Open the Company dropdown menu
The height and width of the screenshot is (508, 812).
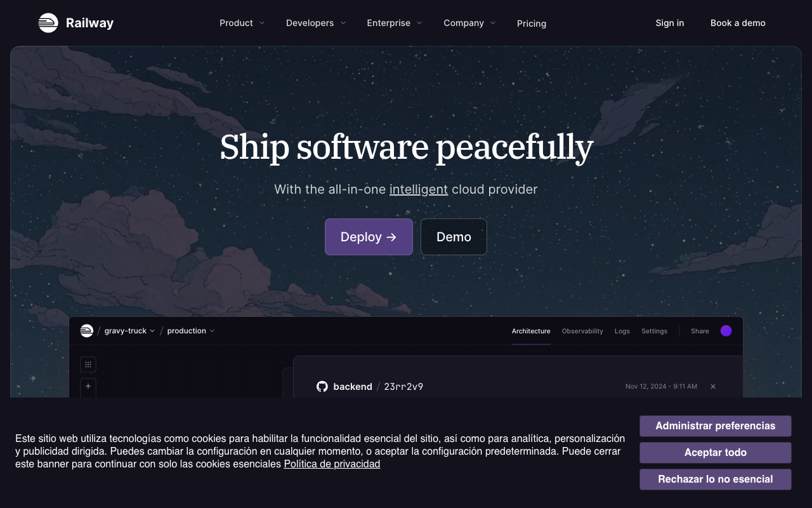coord(469,23)
